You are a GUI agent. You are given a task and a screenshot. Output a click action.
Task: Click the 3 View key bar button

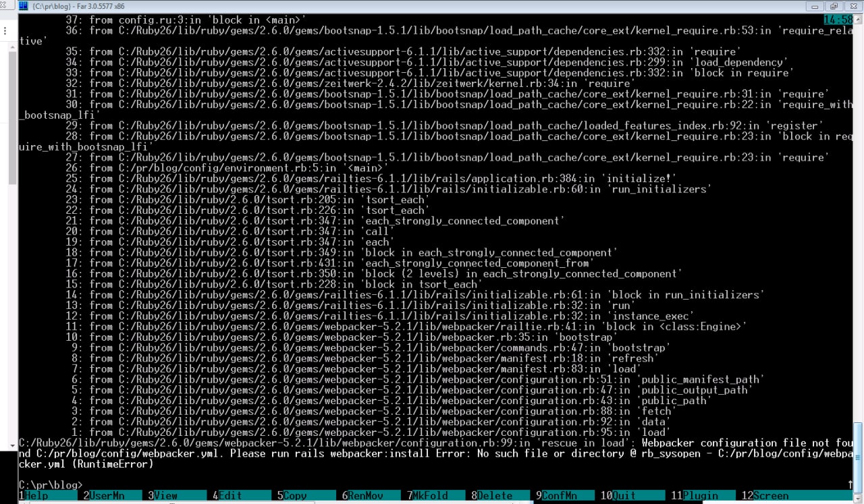point(178,495)
